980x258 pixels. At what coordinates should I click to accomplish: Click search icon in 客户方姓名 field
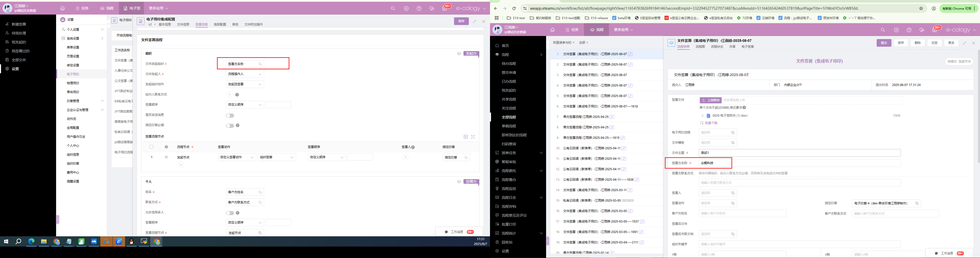click(260, 192)
